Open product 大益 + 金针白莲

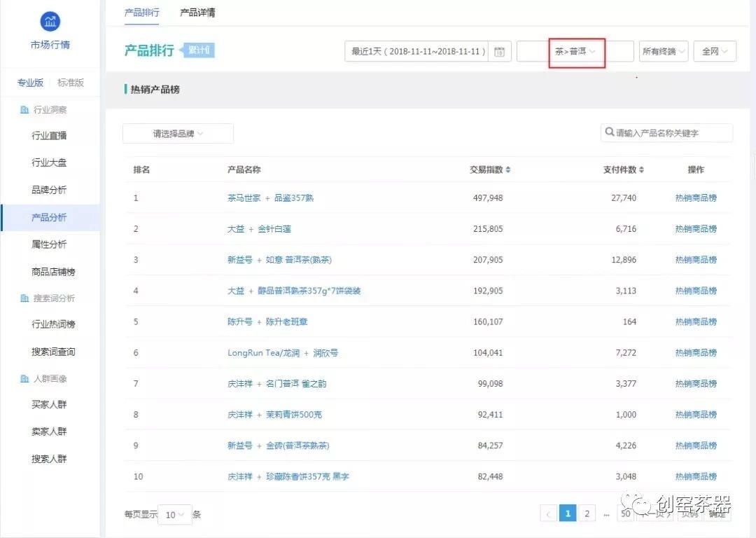coord(260,228)
